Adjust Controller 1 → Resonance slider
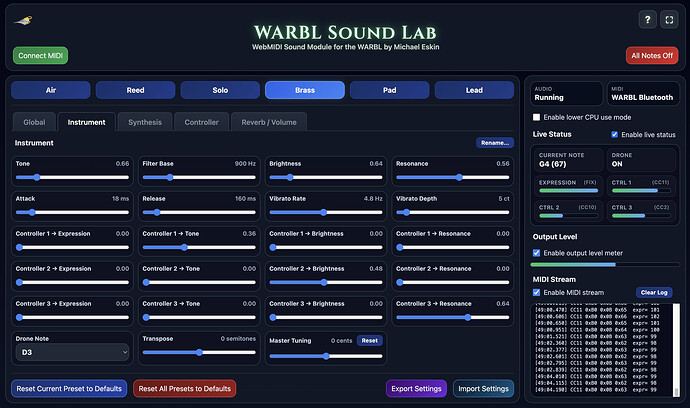Screen dimensions: 690x408 [452, 247]
